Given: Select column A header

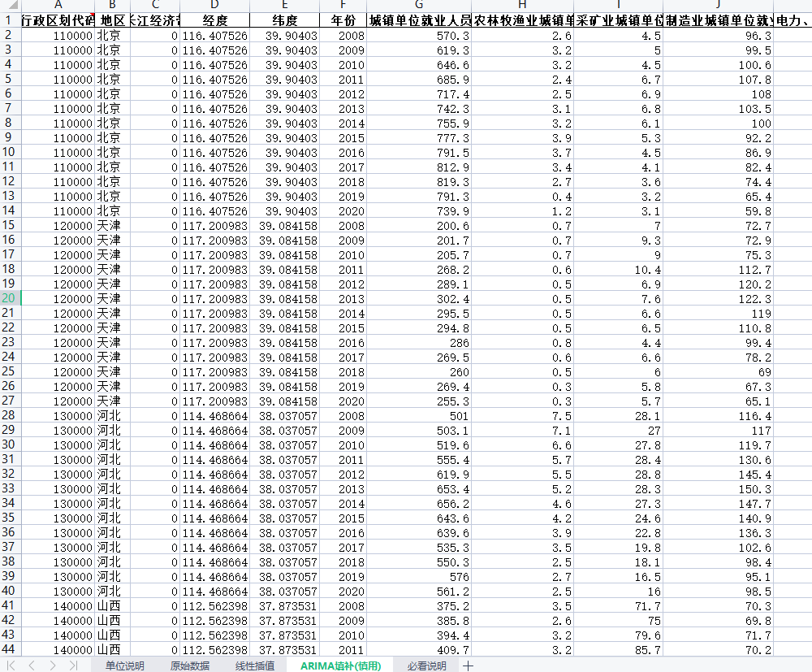Looking at the screenshot, I should (58, 5).
